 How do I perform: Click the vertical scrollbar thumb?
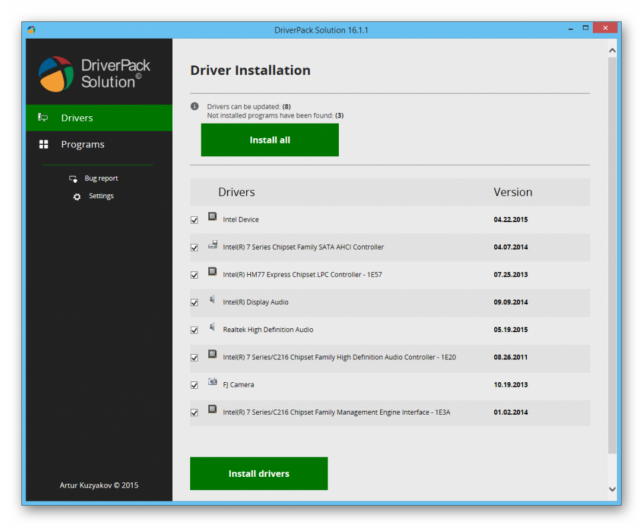(x=612, y=255)
